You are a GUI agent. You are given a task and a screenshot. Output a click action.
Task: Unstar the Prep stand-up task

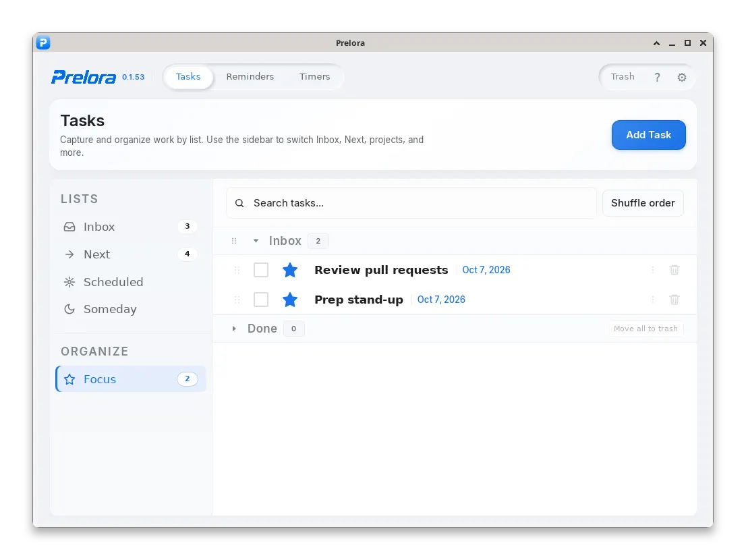(x=290, y=300)
